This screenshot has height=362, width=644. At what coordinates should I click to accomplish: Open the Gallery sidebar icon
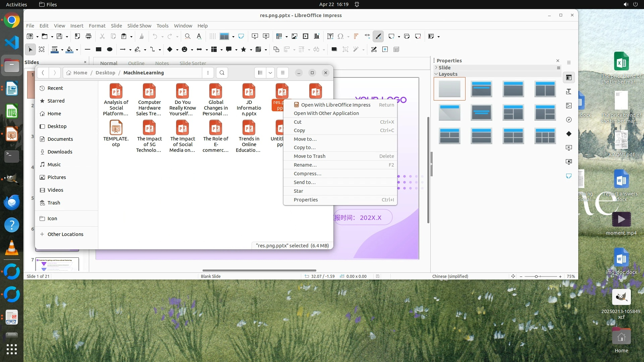[569, 106]
